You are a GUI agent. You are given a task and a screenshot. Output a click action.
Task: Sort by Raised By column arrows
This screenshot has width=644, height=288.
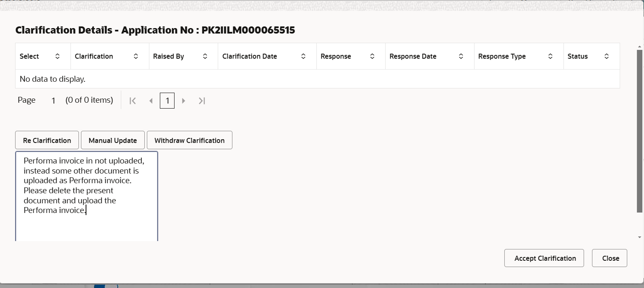205,56
